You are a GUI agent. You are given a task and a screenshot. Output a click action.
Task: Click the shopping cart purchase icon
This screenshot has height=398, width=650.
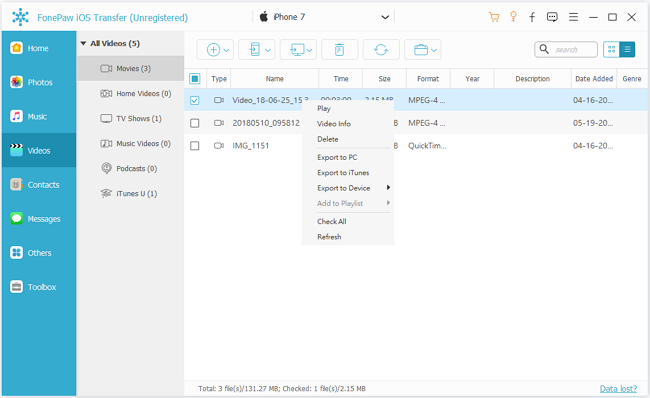point(494,17)
